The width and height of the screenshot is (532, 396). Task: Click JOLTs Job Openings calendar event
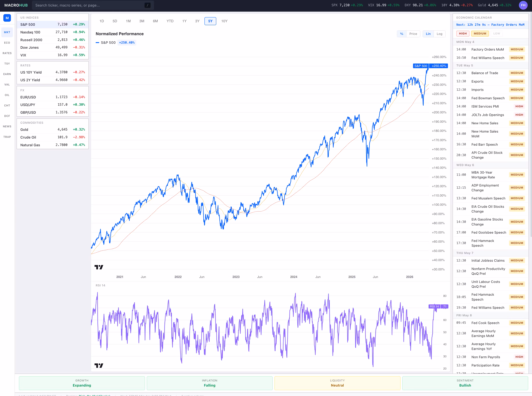coord(491,115)
